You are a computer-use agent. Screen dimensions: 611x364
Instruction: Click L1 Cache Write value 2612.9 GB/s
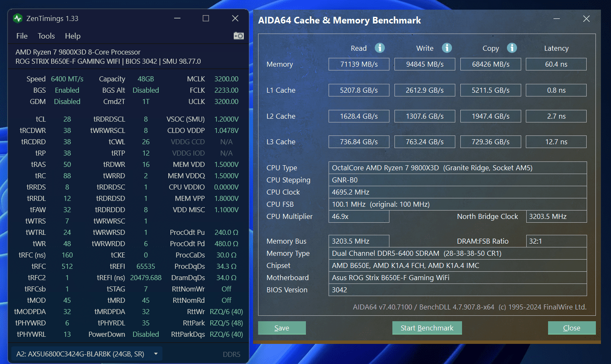(x=425, y=90)
